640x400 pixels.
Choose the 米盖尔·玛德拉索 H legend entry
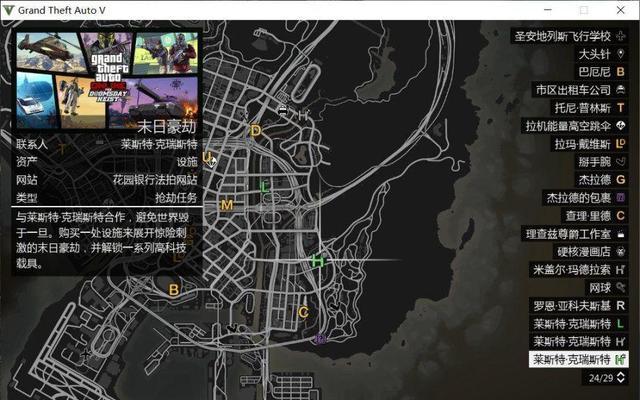point(578,270)
